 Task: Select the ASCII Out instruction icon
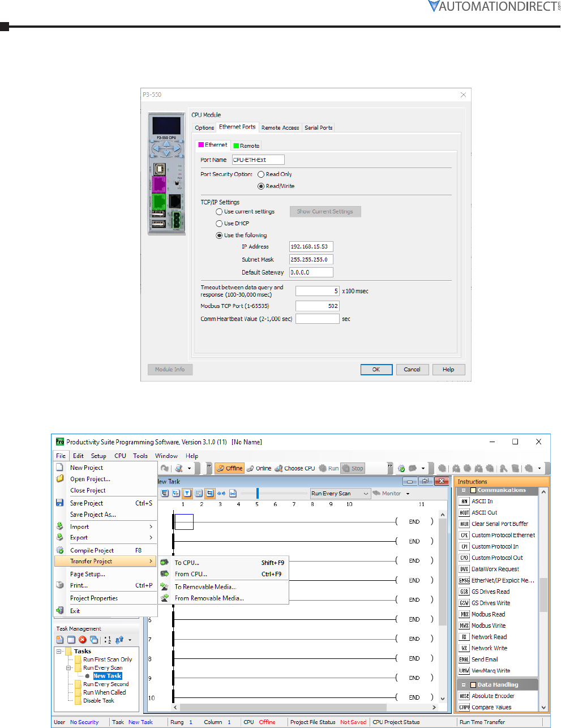(x=464, y=512)
